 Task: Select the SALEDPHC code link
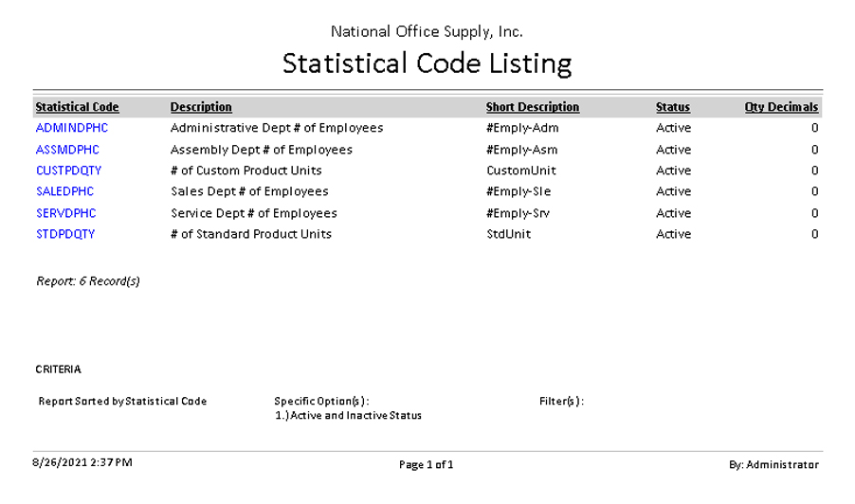coord(65,191)
